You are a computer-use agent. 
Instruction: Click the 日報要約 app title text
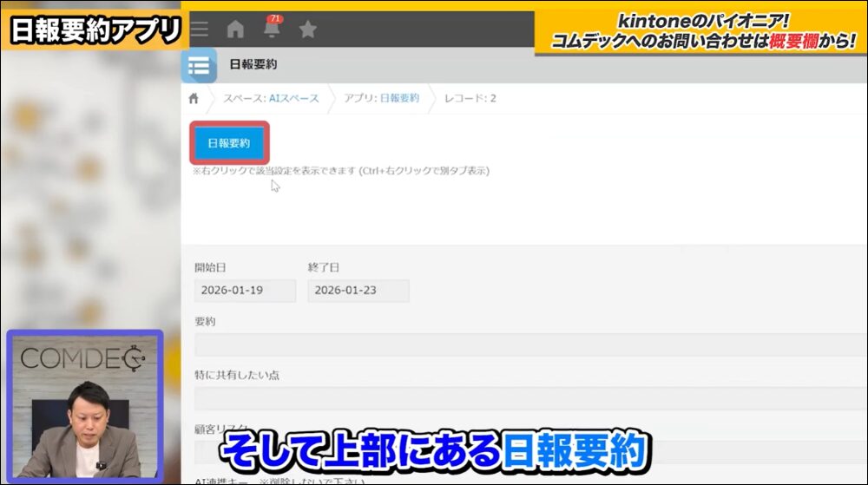click(x=253, y=64)
